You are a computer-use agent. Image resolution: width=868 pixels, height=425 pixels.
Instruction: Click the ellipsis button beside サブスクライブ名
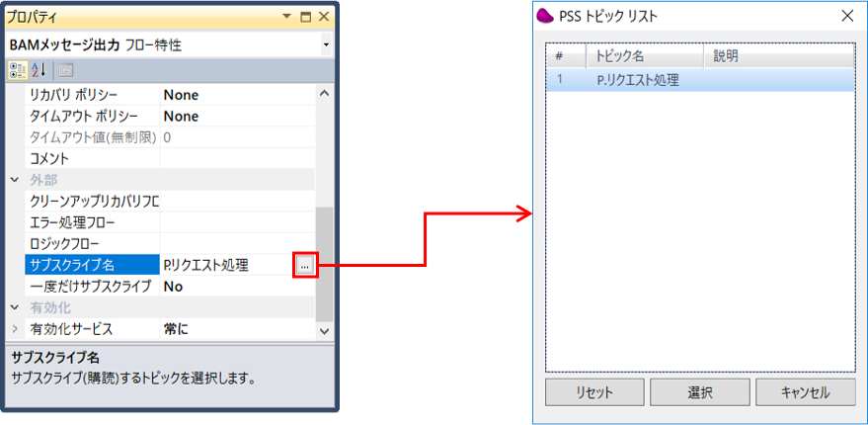coord(305,265)
